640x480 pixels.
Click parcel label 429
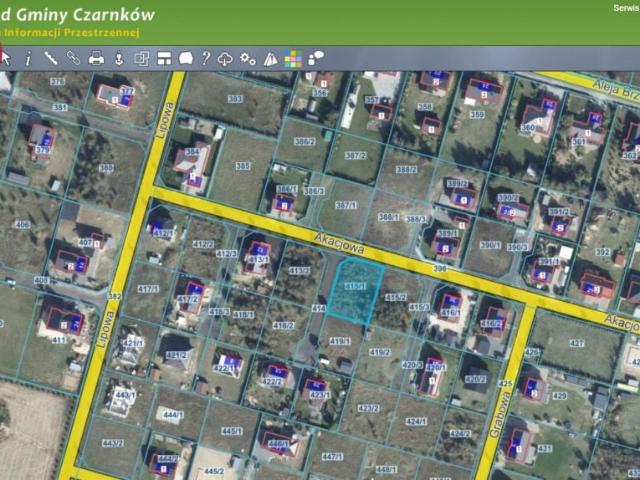(x=559, y=396)
